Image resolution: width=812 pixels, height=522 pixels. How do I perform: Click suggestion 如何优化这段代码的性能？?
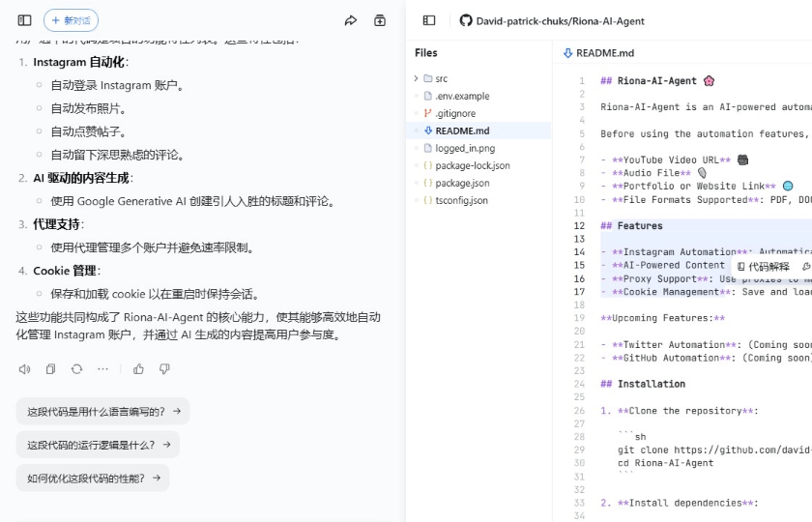(93, 478)
